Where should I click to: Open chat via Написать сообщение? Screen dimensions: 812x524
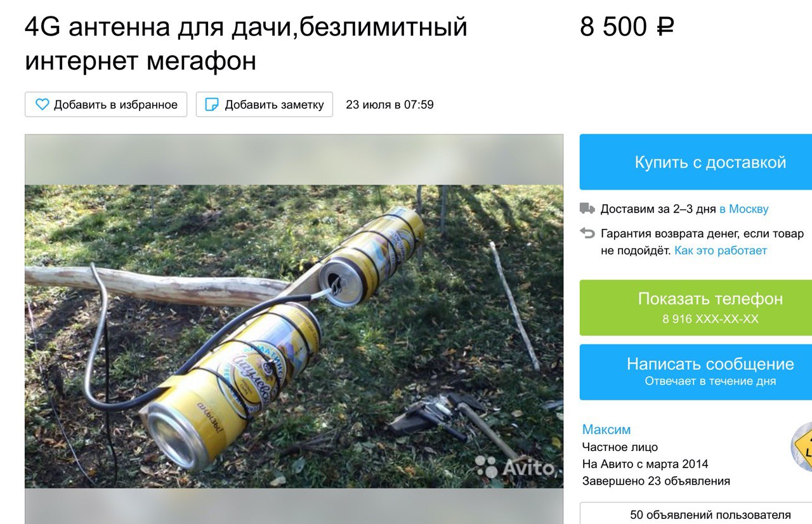tap(696, 372)
